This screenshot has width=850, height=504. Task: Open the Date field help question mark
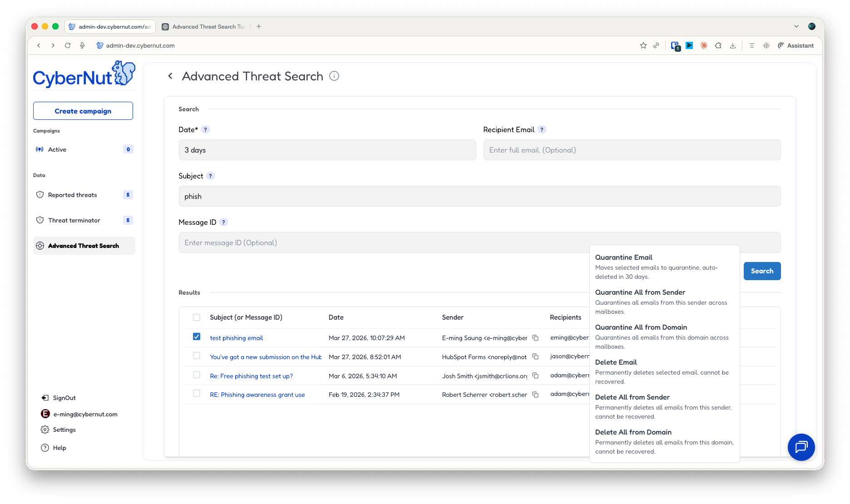click(x=206, y=129)
